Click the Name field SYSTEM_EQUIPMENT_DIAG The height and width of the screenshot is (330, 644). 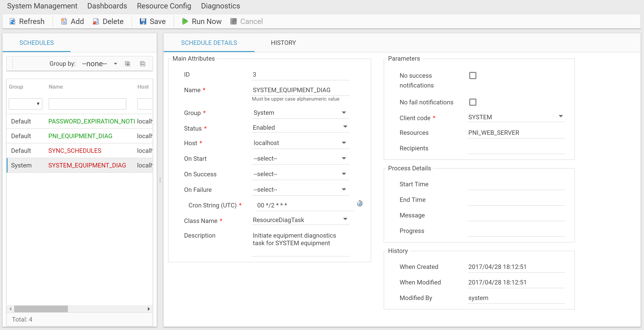[x=300, y=90]
